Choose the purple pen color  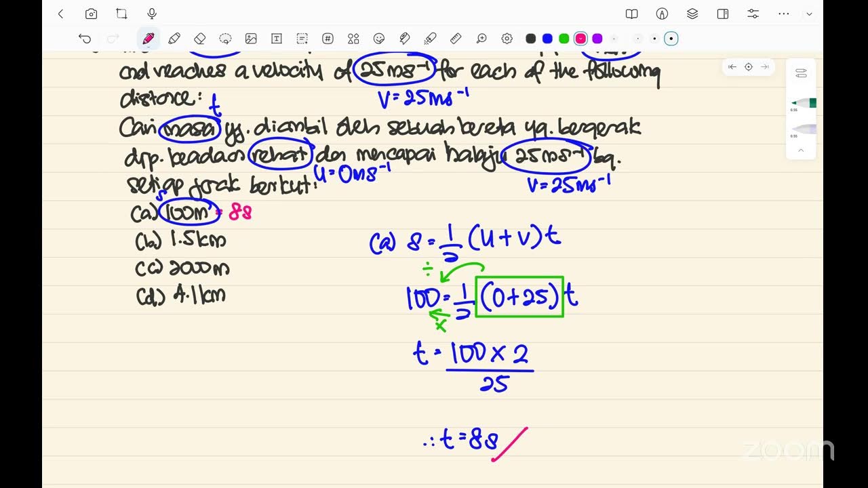597,39
